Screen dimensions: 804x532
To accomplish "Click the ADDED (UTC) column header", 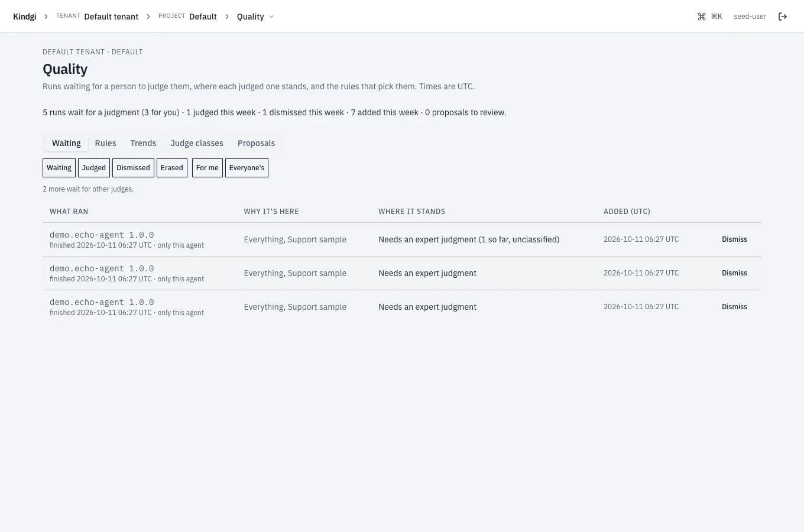I will [x=627, y=212].
